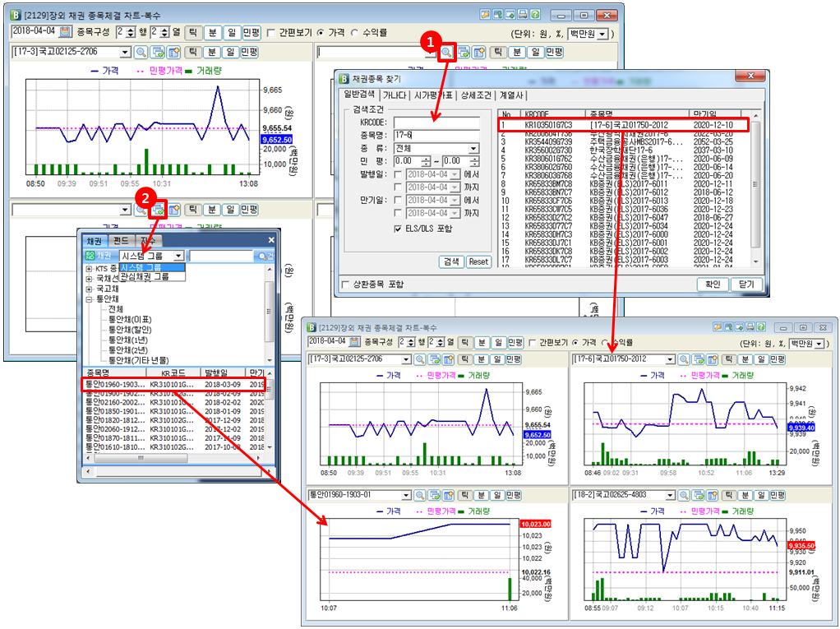This screenshot has height=629, width=840.
Task: Tick the 상환종목 포함 checkbox
Action: 345,284
